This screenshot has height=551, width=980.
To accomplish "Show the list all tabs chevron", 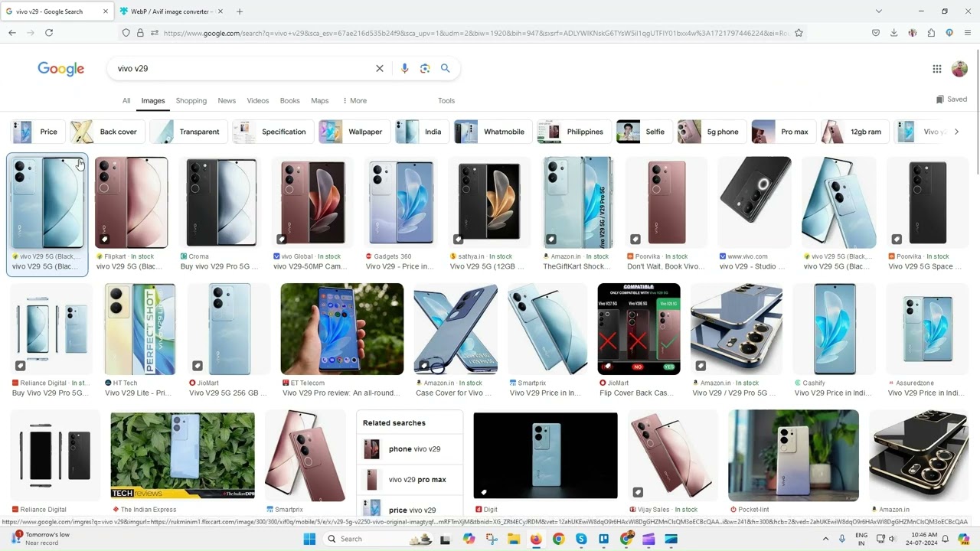I will [x=878, y=11].
